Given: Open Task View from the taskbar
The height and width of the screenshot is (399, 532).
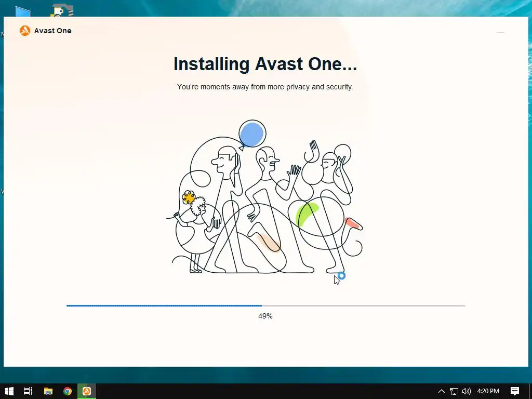Looking at the screenshot, I should 28,391.
